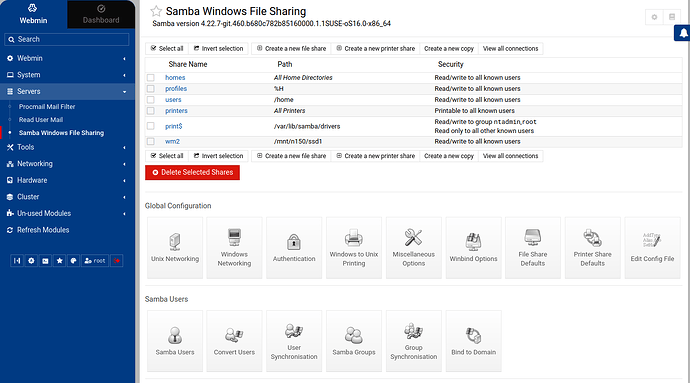Image resolution: width=690 pixels, height=383 pixels.
Task: Open the print$ share link
Action: pos(173,126)
